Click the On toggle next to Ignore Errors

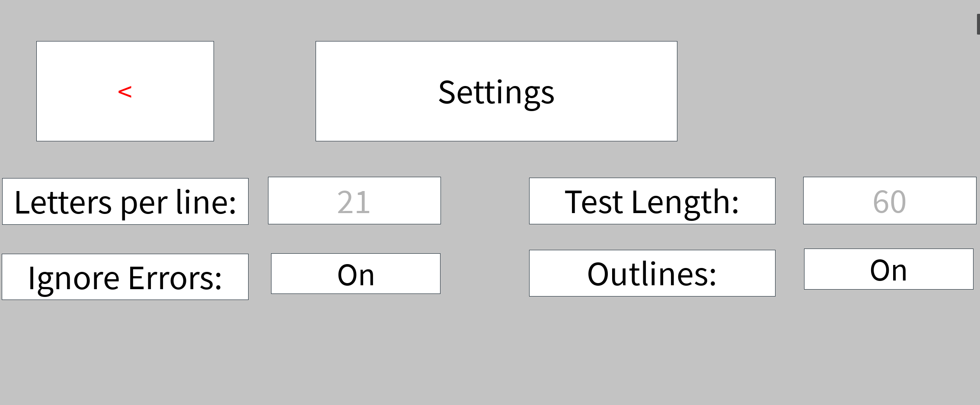coord(355,273)
